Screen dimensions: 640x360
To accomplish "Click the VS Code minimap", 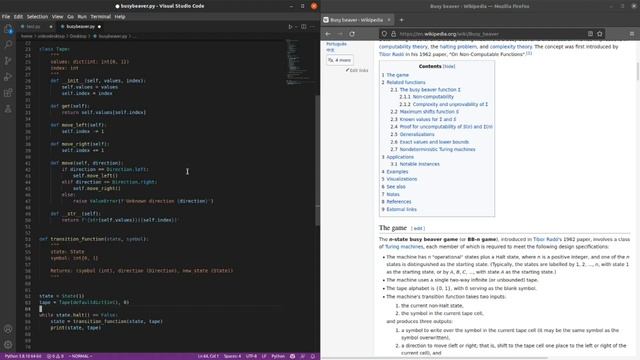I will (299, 61).
